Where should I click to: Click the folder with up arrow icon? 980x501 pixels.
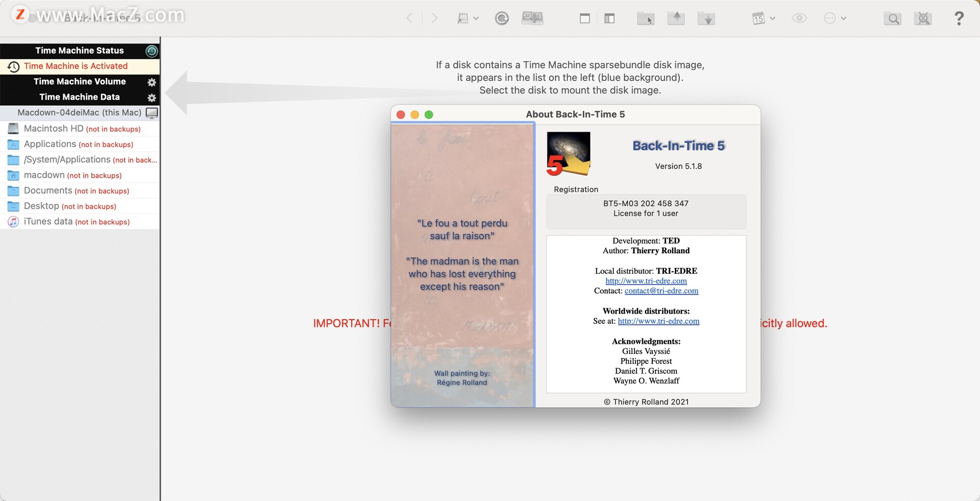(x=676, y=18)
